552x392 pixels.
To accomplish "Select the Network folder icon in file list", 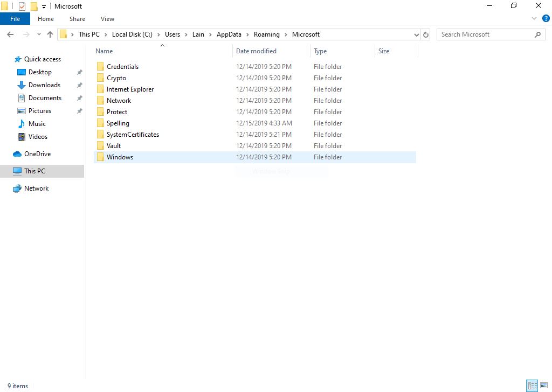I will [x=100, y=101].
